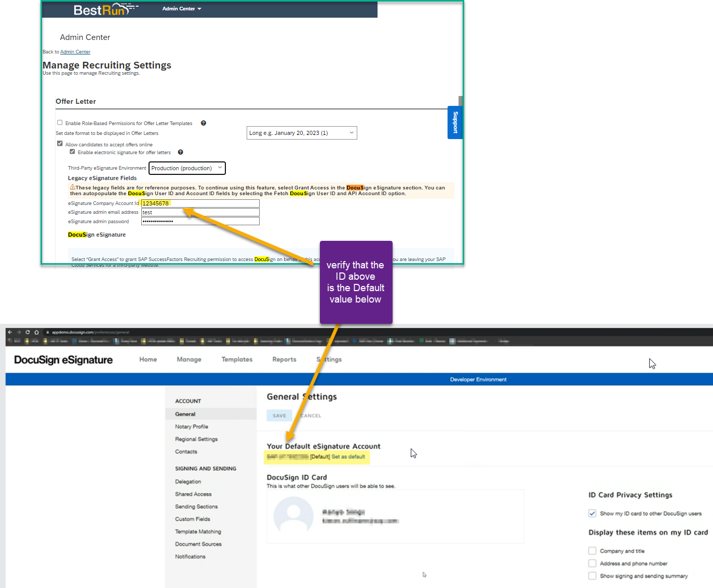
Task: Click the blue Support side tab
Action: coord(455,122)
